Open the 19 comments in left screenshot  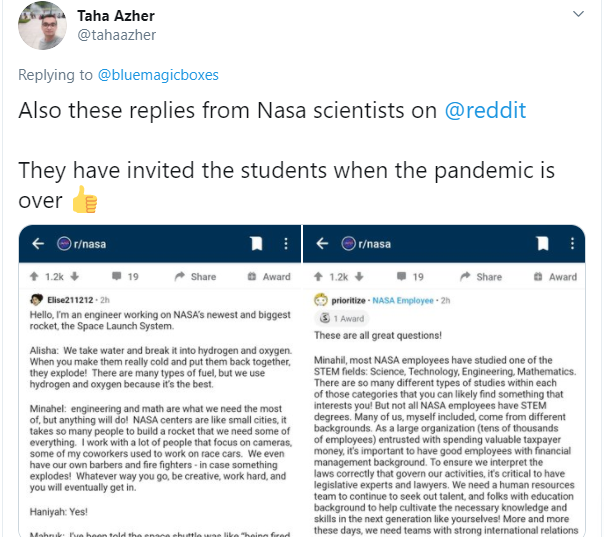point(125,277)
